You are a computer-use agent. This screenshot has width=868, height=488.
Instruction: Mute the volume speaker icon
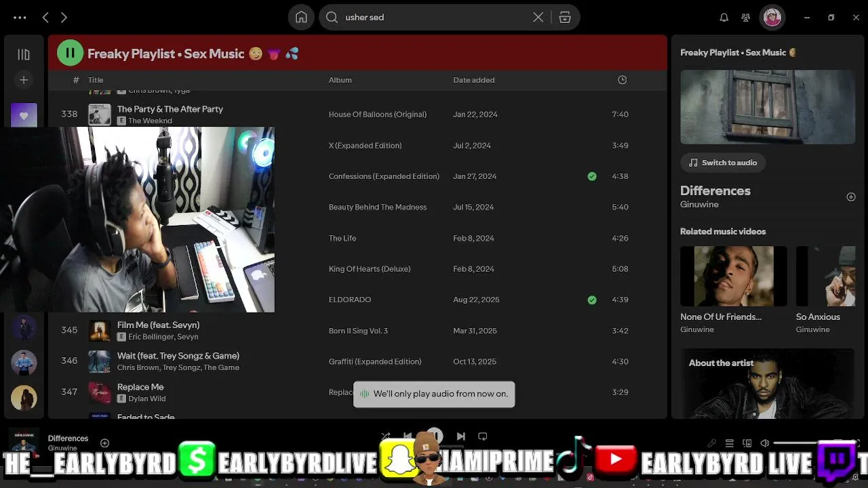point(765,443)
